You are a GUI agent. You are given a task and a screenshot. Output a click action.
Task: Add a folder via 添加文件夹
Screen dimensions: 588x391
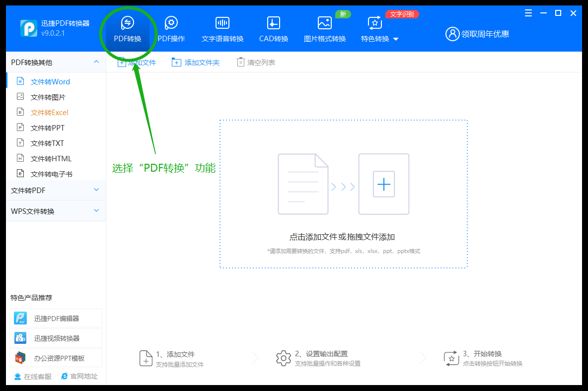(x=196, y=62)
